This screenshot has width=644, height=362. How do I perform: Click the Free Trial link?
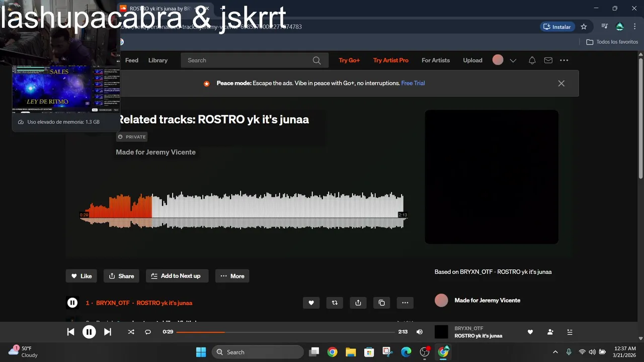pyautogui.click(x=413, y=83)
